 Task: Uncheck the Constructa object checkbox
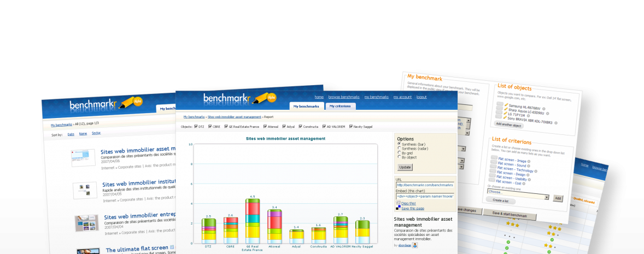pyautogui.click(x=301, y=126)
